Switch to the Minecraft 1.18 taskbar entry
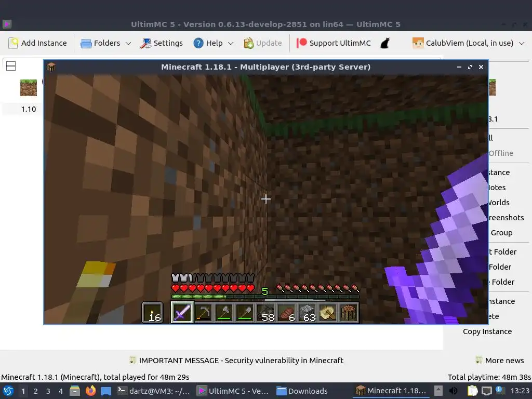This screenshot has height=399, width=532. (391, 391)
